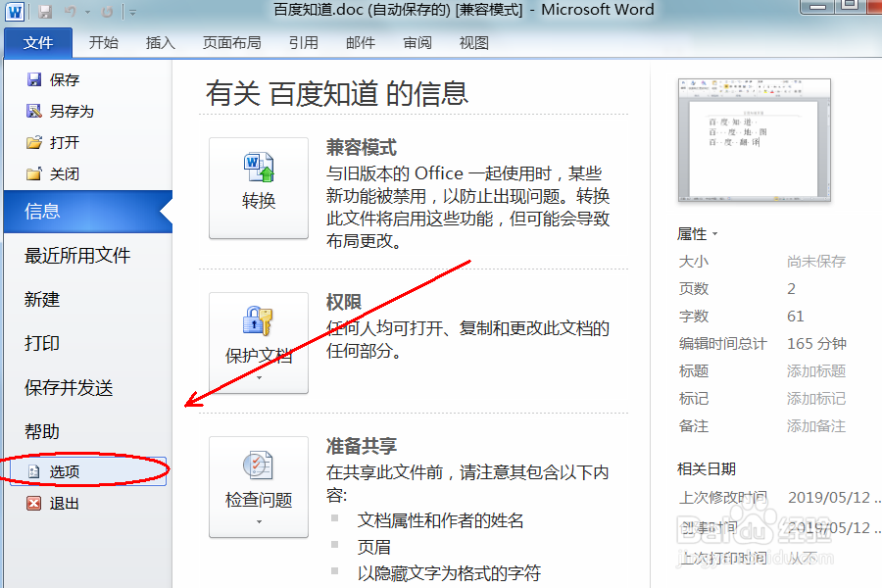Open the 帮助 page
The height and width of the screenshot is (588, 882).
click(x=41, y=431)
